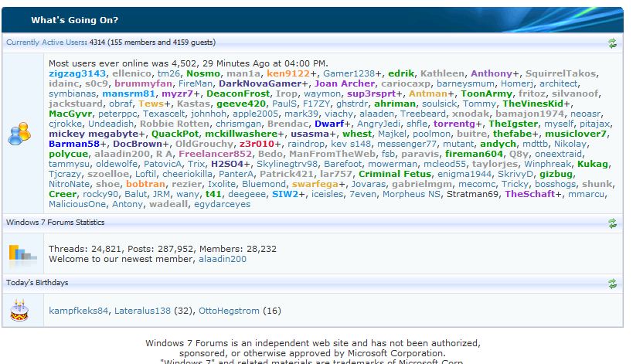View QuackPot's profile link
The height and width of the screenshot is (364, 643).
[x=175, y=134]
